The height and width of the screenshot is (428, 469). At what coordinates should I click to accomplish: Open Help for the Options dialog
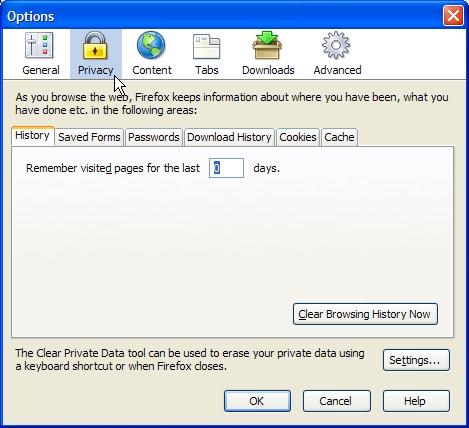[416, 401]
